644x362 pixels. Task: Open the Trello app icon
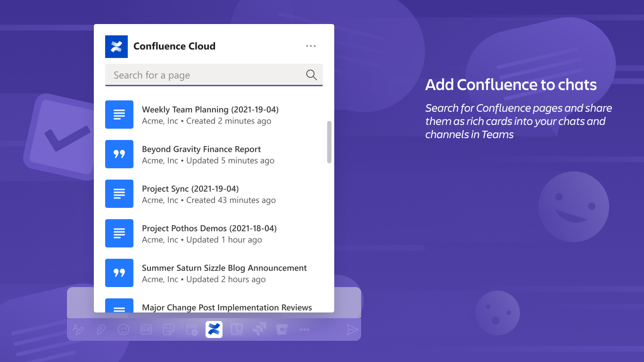click(x=237, y=329)
